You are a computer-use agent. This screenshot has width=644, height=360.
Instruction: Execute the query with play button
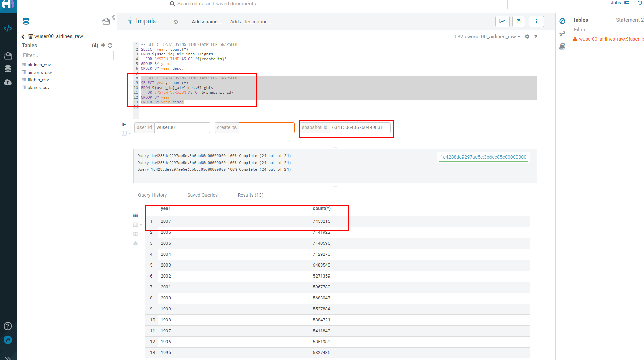[x=124, y=124]
